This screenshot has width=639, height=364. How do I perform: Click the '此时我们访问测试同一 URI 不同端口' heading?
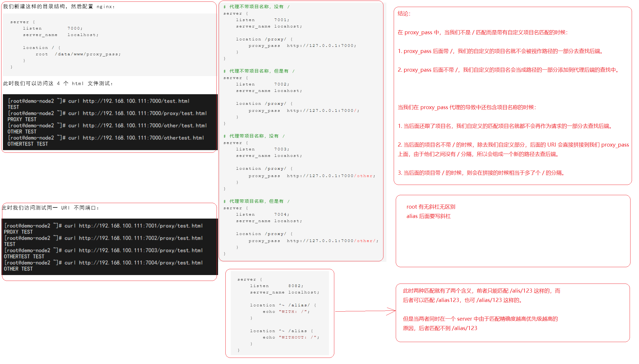50,208
